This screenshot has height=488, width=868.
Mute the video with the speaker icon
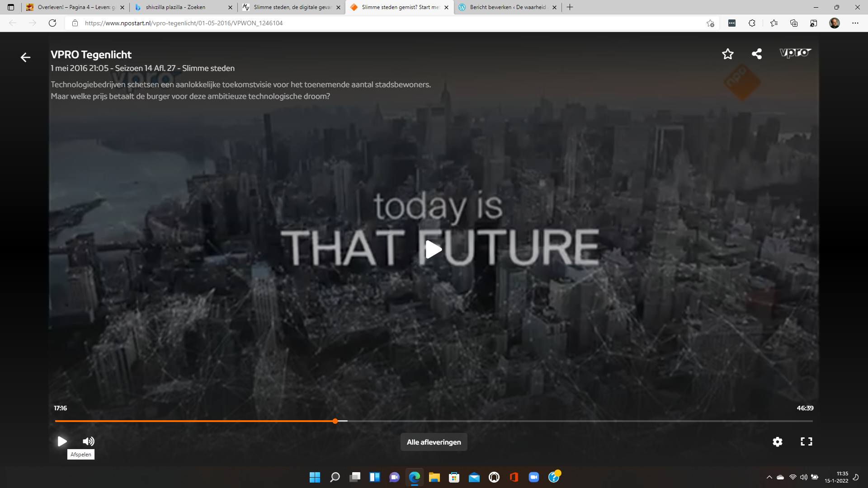(x=89, y=441)
